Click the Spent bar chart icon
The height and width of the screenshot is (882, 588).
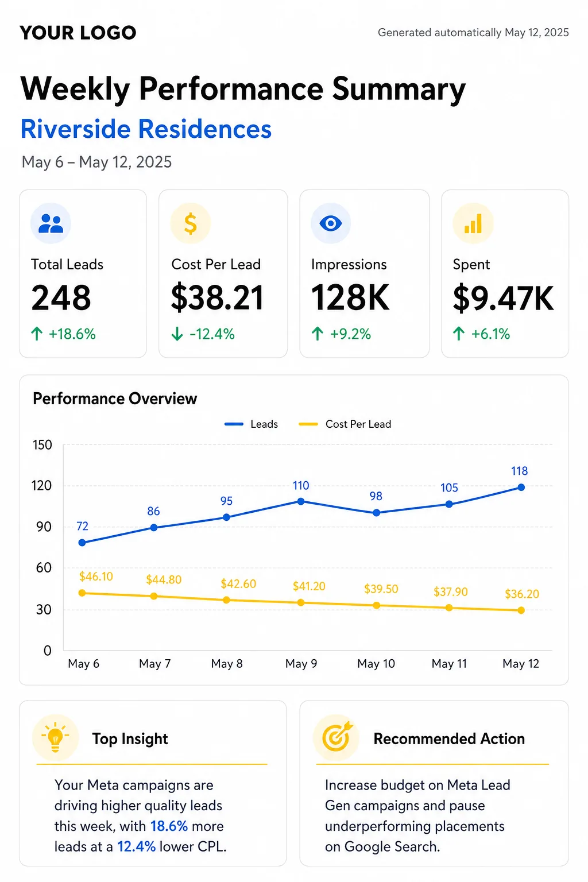(x=473, y=223)
